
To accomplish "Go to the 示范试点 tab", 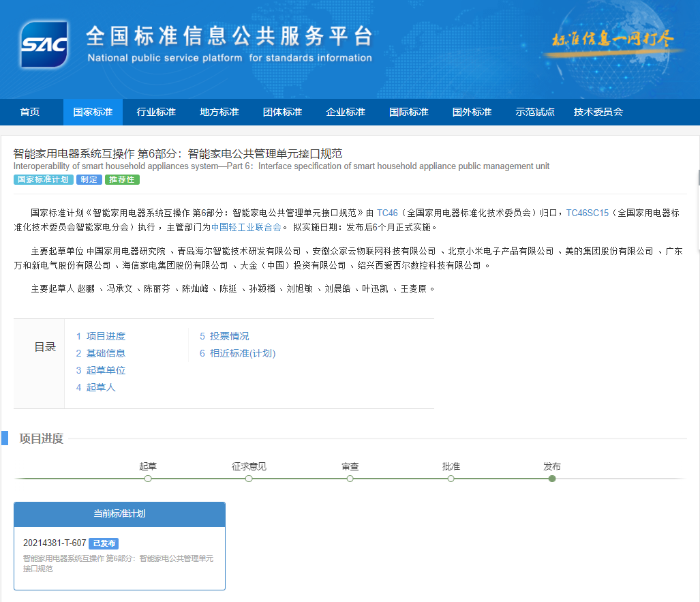I will (535, 112).
